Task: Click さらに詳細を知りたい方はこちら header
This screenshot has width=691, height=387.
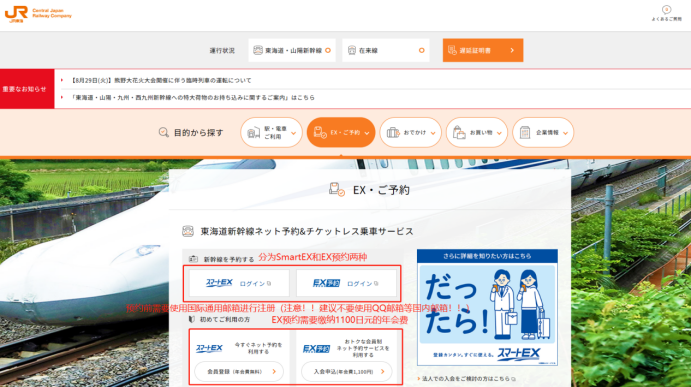Action: [487, 256]
